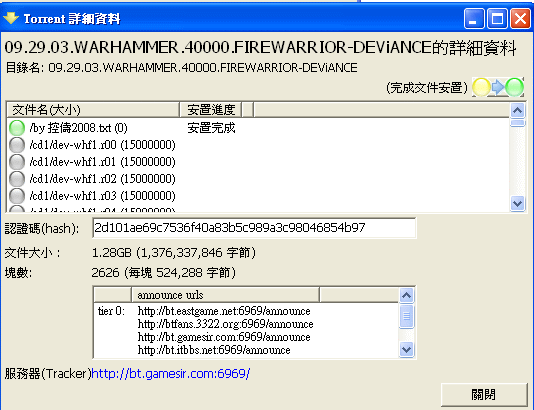534x410 pixels.
Task: Select /cd1/dev-whf1.r02 (15000000) file
Action: 103,179
